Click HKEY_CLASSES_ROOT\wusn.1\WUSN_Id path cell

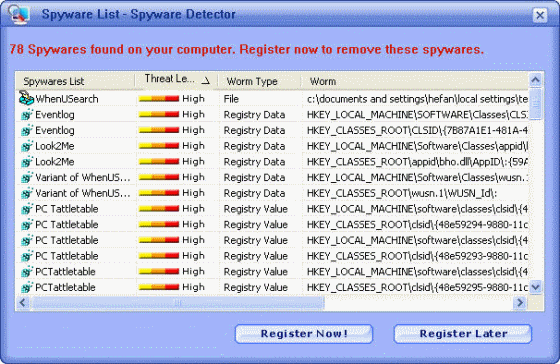[402, 193]
